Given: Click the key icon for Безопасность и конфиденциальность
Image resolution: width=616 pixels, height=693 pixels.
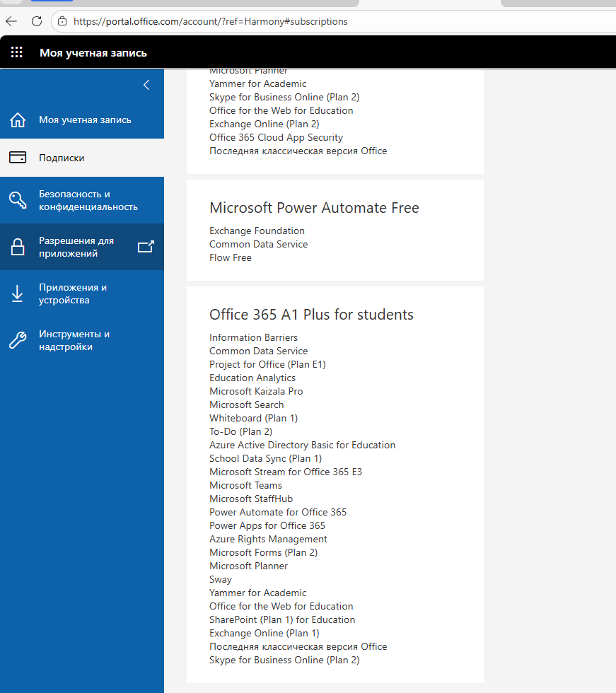Looking at the screenshot, I should click(18, 199).
